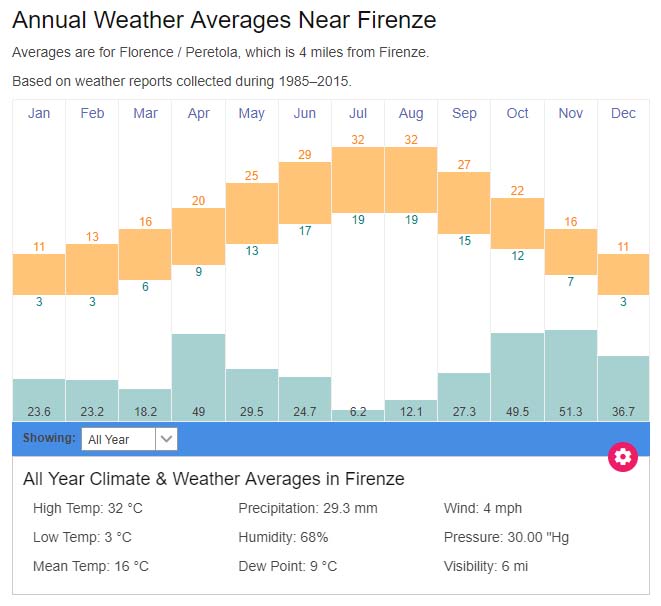Click the Jun month label
Viewport: 661px width, 606px height.
305,113
